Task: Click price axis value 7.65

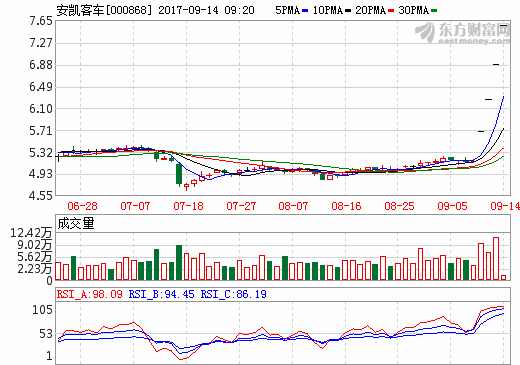Action: click(x=41, y=21)
